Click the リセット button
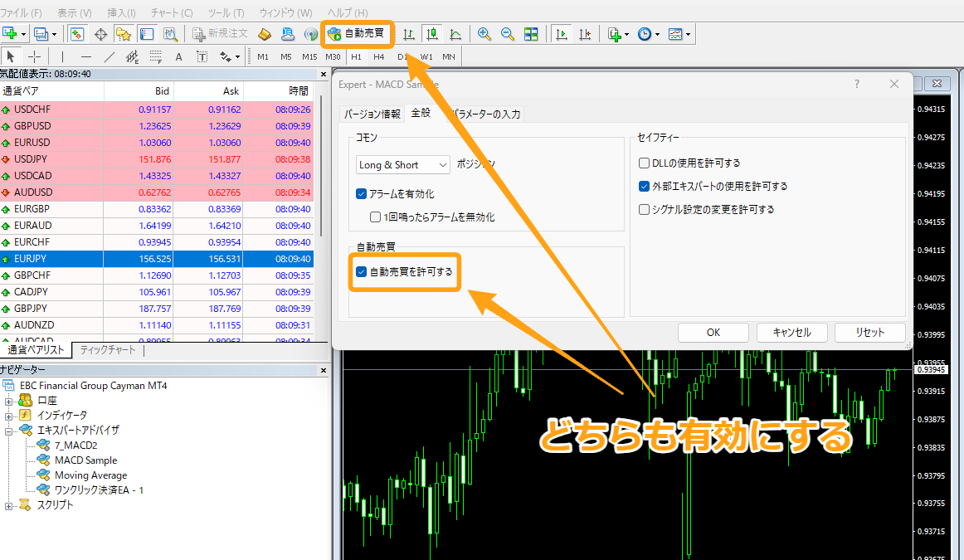This screenshot has height=560, width=964. coord(870,332)
